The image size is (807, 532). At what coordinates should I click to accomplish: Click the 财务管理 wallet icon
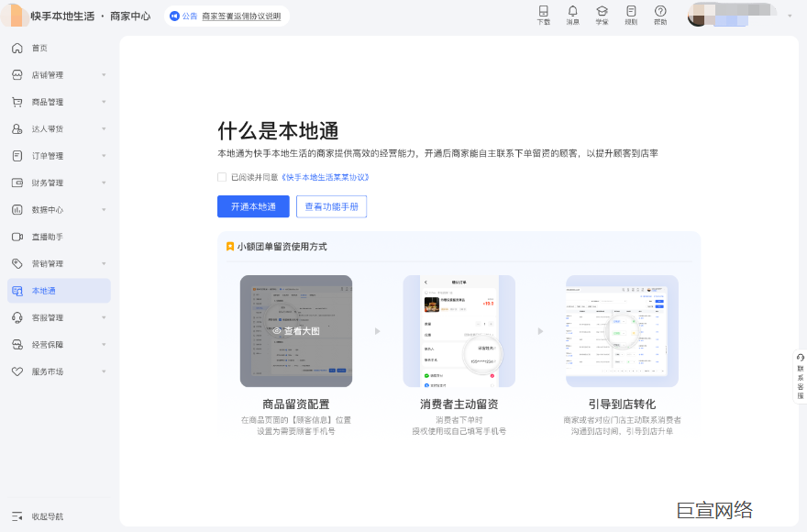click(17, 183)
